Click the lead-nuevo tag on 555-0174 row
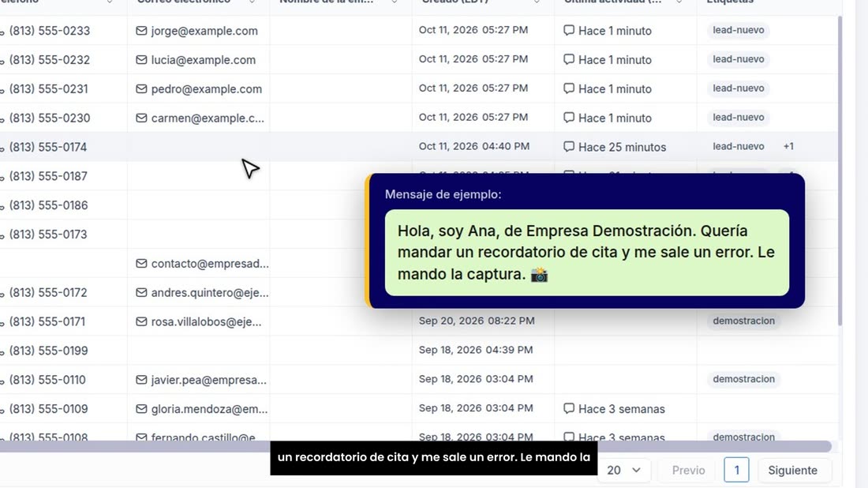The width and height of the screenshot is (868, 488). coord(738,146)
